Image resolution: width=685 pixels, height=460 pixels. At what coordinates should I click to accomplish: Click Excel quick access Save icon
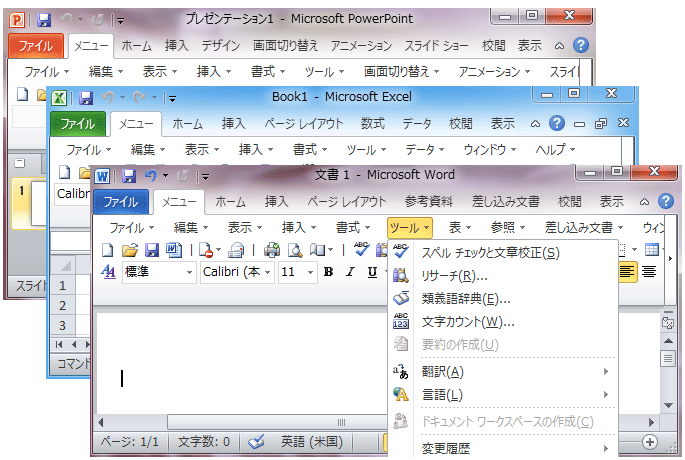click(86, 98)
